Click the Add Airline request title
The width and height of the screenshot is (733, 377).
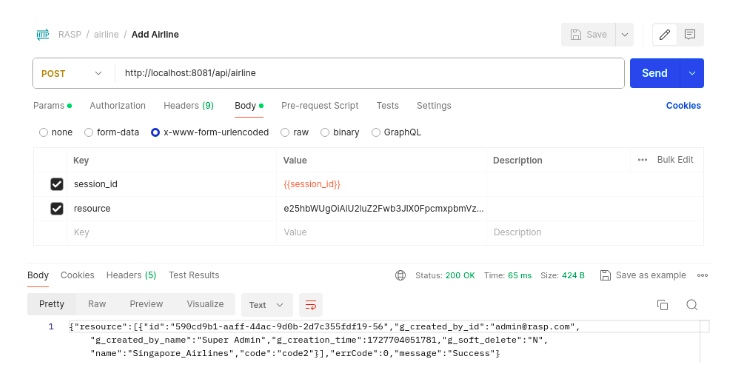pos(155,35)
